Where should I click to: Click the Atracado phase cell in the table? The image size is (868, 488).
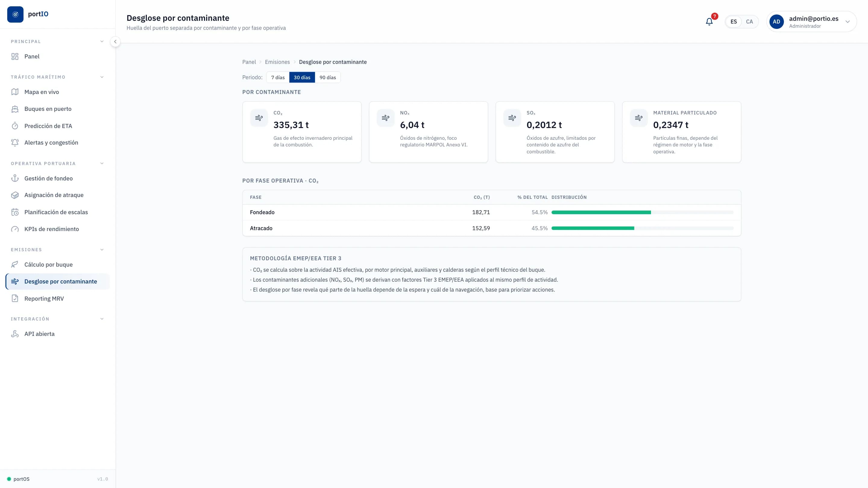261,228
